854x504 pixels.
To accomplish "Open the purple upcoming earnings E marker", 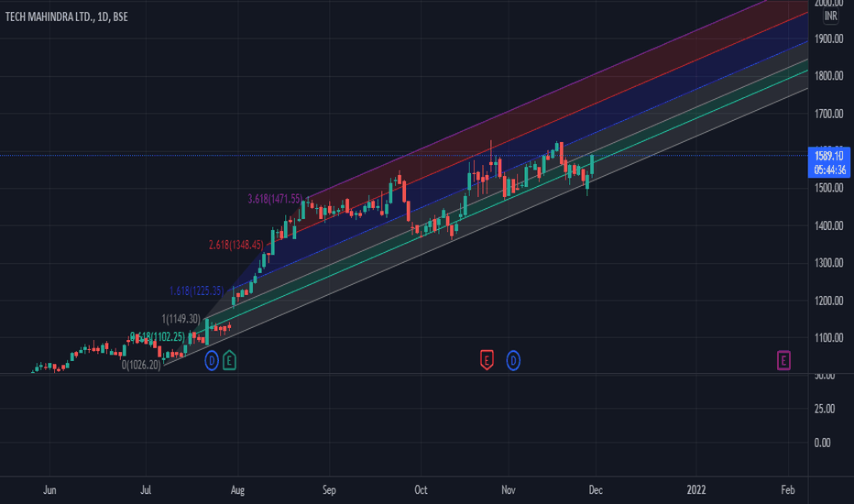I will 783,361.
